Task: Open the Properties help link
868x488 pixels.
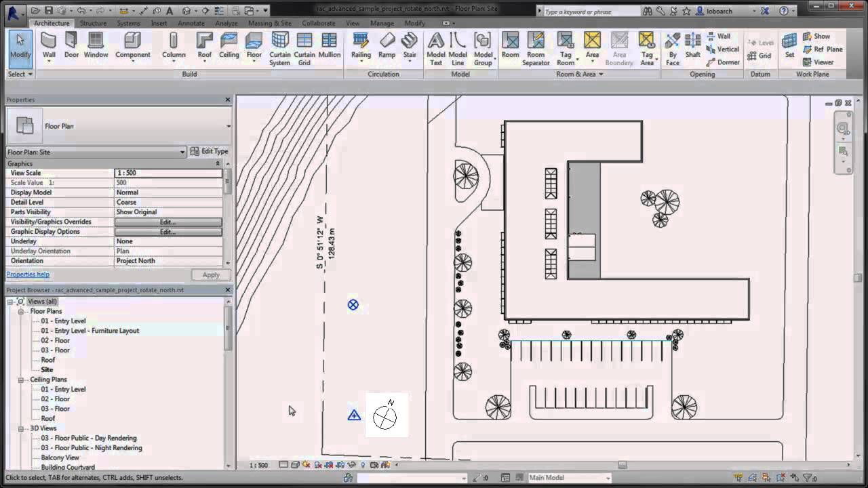Action: [28, 274]
